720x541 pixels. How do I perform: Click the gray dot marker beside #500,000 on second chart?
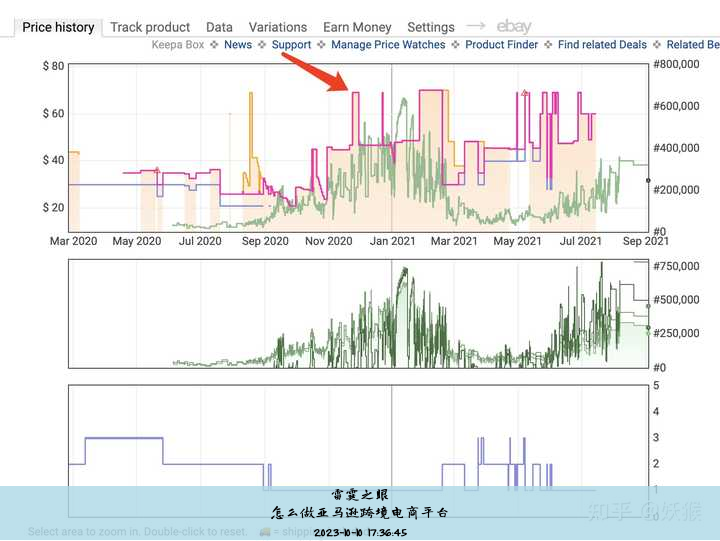pyautogui.click(x=648, y=306)
